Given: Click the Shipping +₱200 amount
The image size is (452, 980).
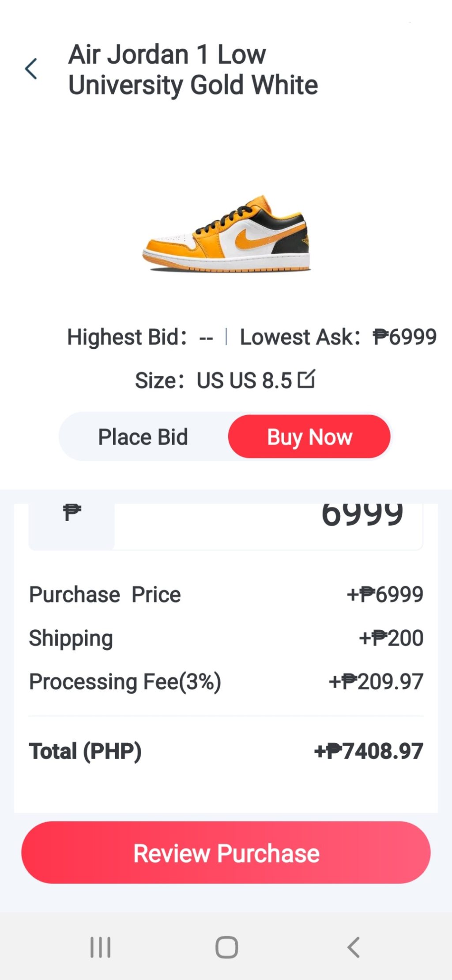Looking at the screenshot, I should [391, 638].
